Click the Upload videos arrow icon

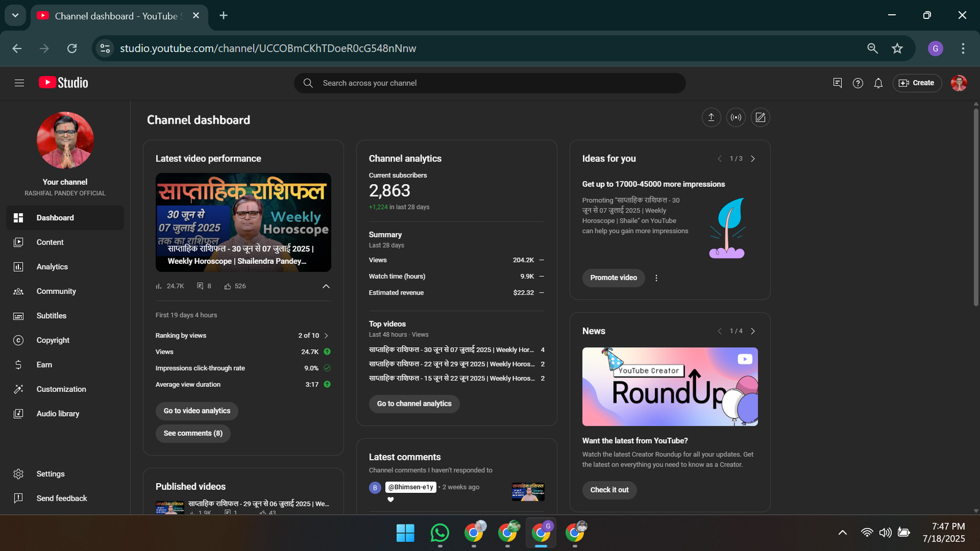click(x=711, y=118)
